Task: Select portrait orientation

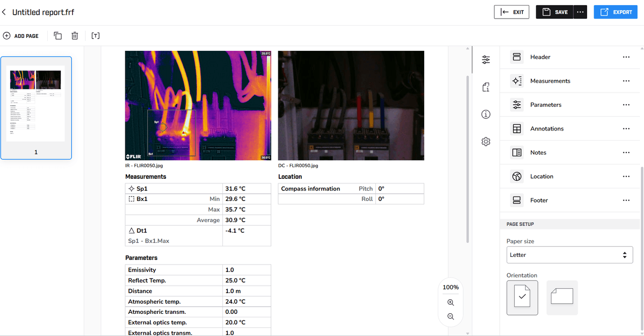Action: pos(522,298)
